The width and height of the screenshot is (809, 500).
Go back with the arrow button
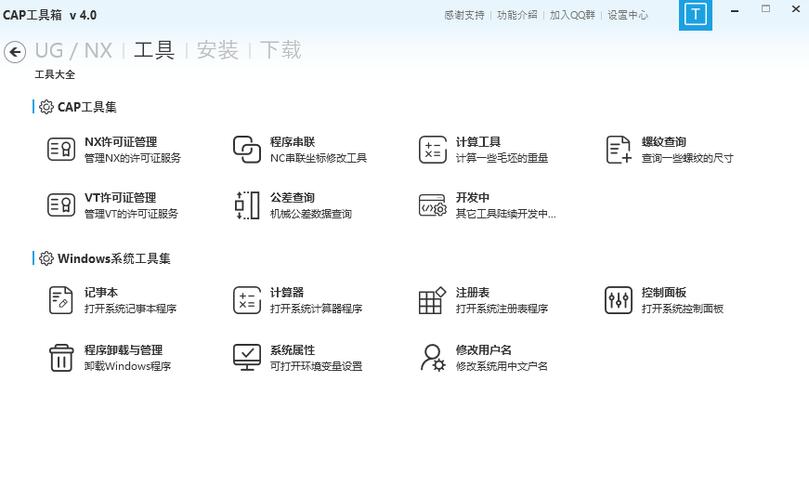(x=15, y=52)
